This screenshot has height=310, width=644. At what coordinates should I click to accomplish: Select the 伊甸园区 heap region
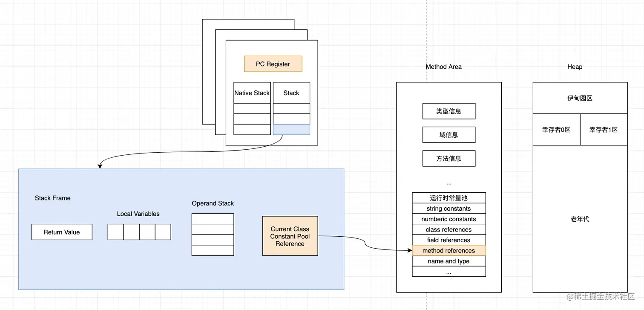pyautogui.click(x=580, y=98)
